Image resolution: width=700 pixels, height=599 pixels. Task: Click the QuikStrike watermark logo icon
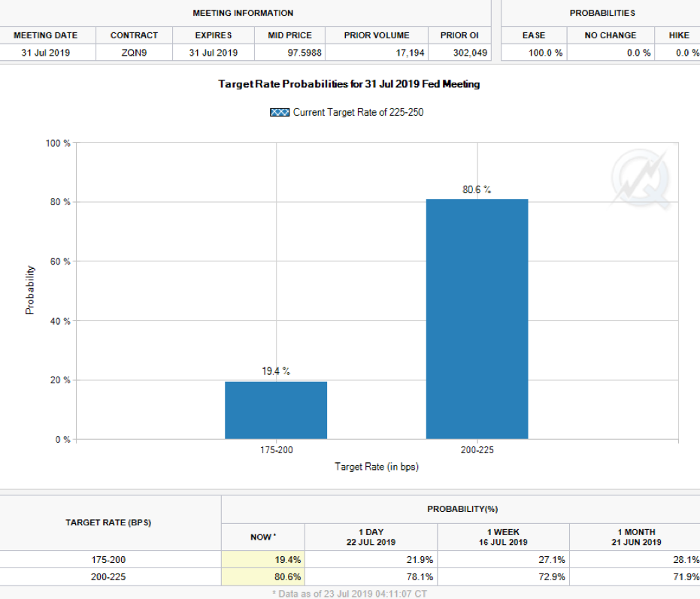click(x=641, y=179)
